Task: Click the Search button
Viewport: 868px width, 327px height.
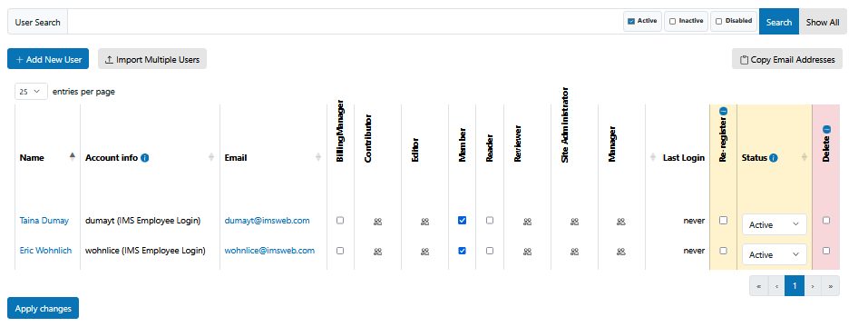Action: click(x=779, y=22)
